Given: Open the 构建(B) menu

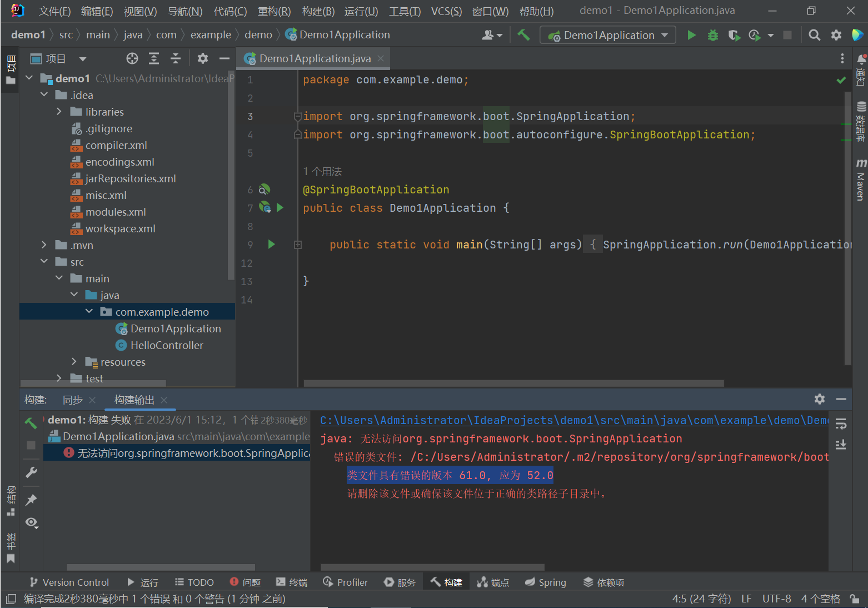Looking at the screenshot, I should [318, 11].
